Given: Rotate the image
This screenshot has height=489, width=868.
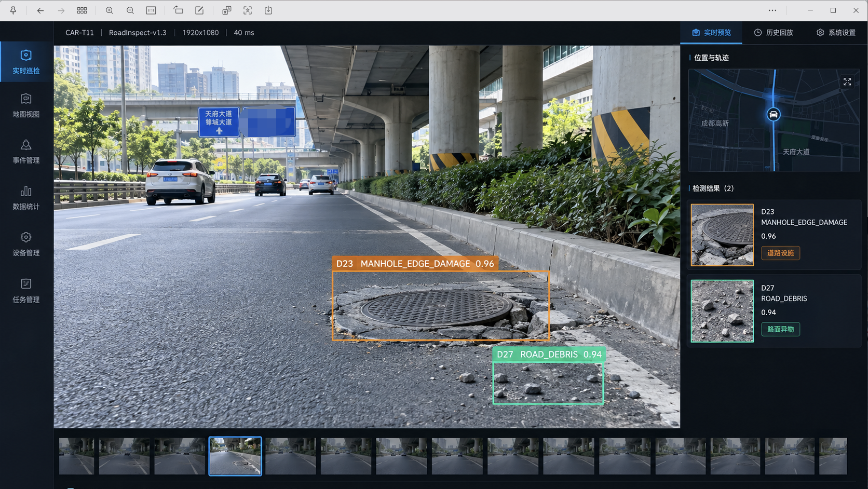Looking at the screenshot, I should point(179,10).
